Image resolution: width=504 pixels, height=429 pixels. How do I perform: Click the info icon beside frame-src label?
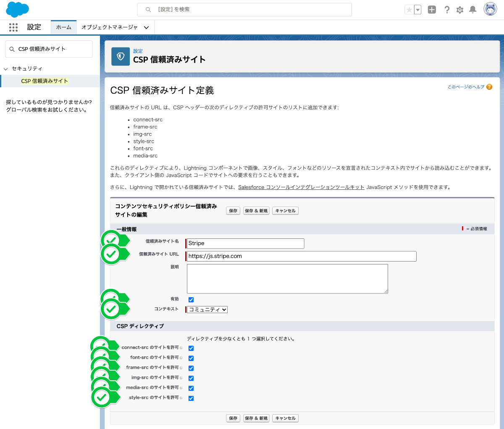pos(181,368)
